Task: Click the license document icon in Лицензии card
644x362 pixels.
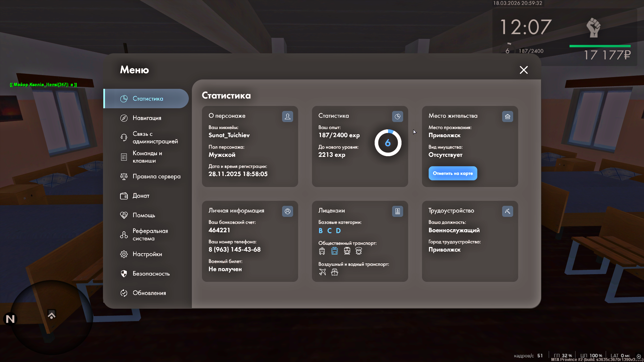Action: [x=397, y=211]
